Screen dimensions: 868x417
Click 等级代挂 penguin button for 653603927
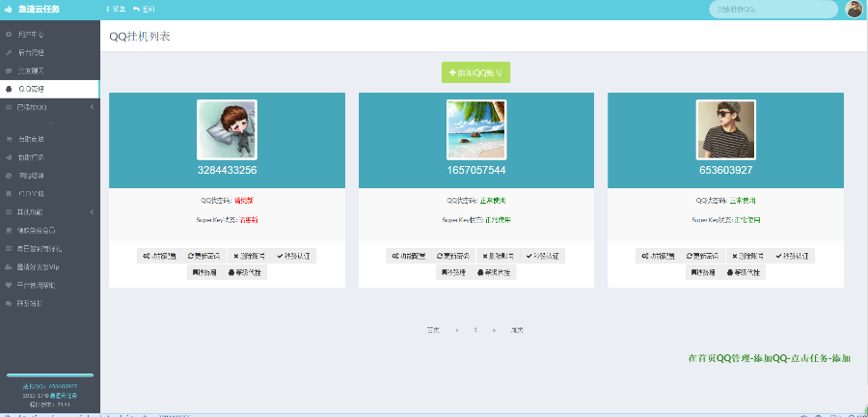click(x=743, y=272)
